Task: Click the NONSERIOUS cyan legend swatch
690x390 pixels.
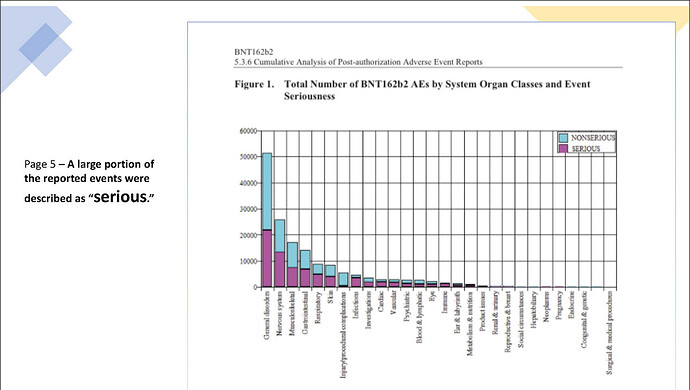Action: pos(563,138)
